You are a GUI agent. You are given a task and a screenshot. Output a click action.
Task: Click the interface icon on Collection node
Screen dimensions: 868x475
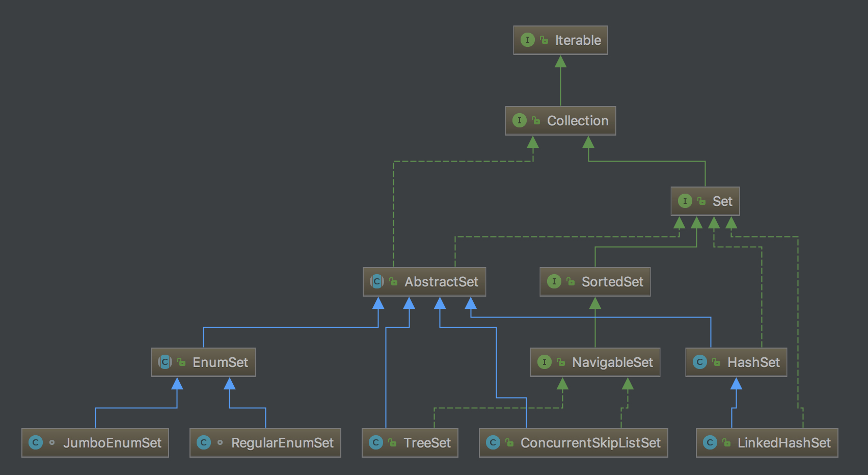[x=520, y=120]
